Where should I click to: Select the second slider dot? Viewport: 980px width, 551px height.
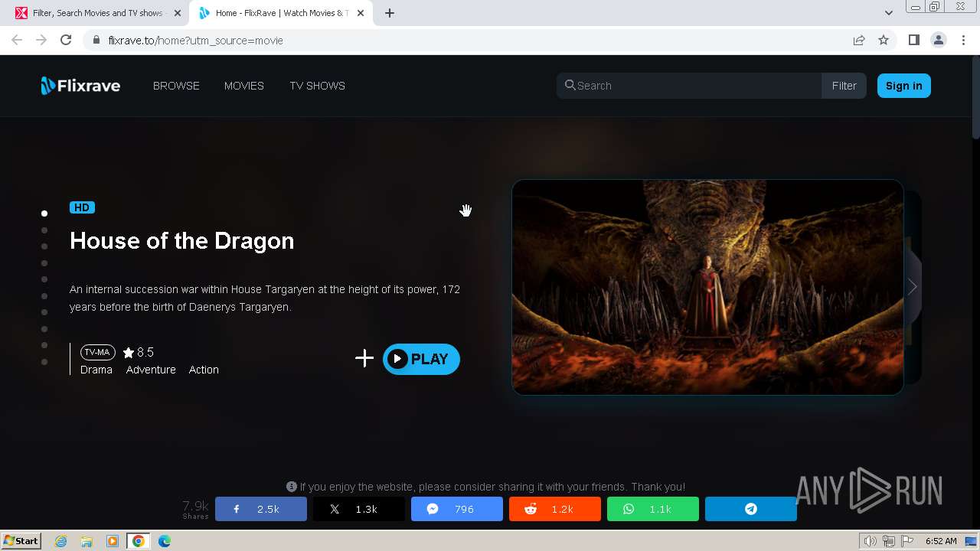click(44, 230)
